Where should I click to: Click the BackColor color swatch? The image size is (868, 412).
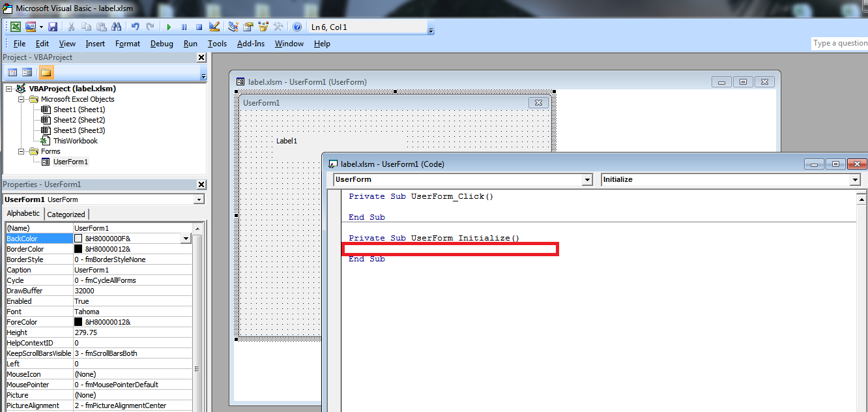(78, 239)
